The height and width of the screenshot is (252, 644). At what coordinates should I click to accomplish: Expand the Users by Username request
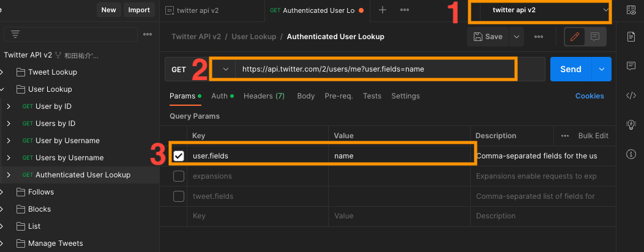(x=9, y=158)
